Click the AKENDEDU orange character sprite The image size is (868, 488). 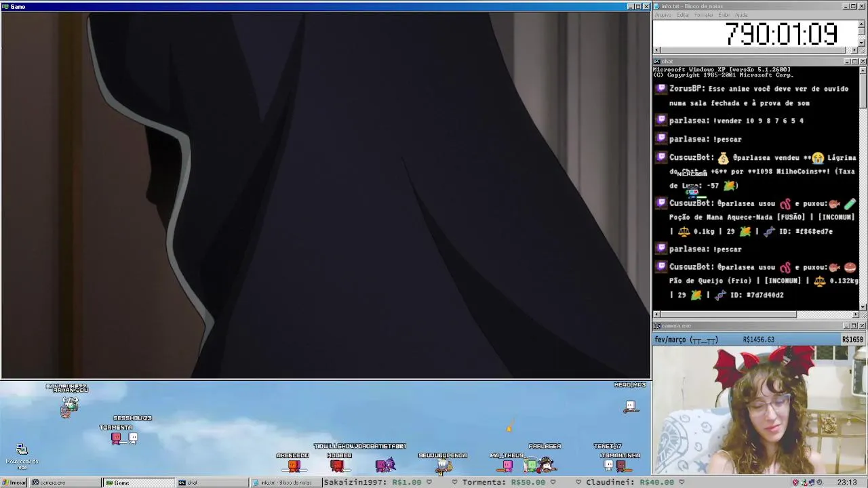[294, 466]
